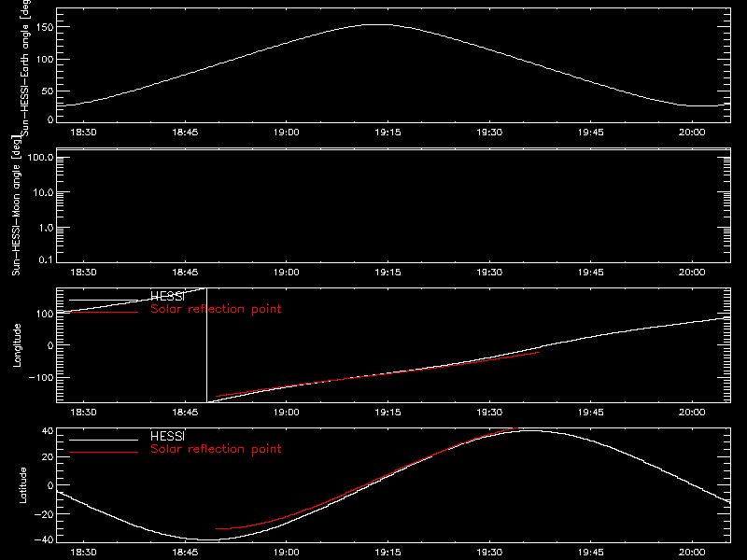The height and width of the screenshot is (560, 747).
Task: Click 19:15 time label under Moon angle plot
Action: tap(388, 273)
